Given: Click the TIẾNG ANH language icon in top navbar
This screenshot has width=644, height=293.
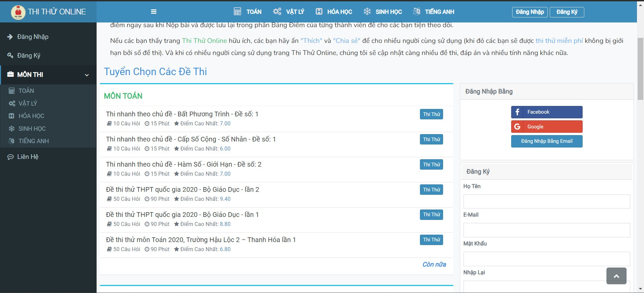Looking at the screenshot, I should tap(417, 11).
